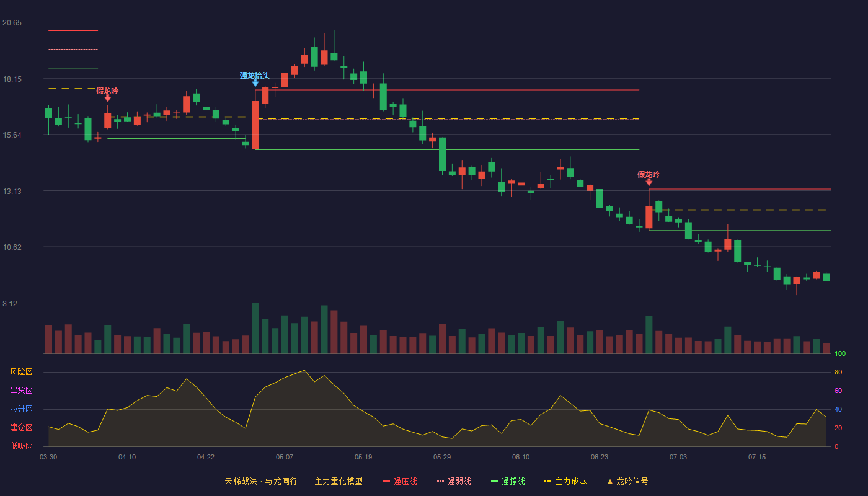This screenshot has width=868, height=496.
Task: Click the first 假龙吟 red arrow marker
Action: [108, 98]
